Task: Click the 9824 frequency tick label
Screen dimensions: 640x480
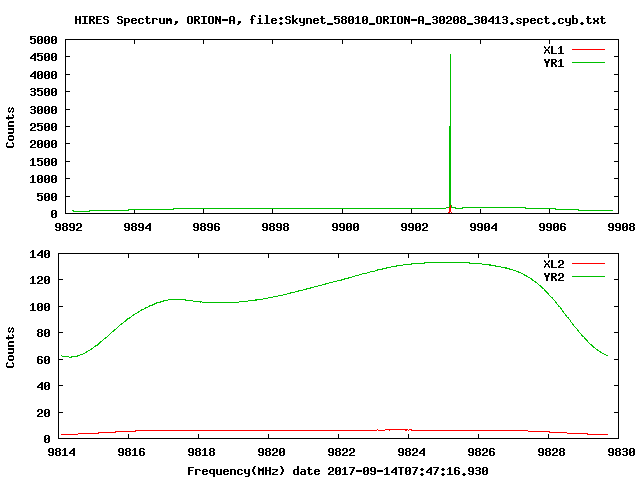Action: pyautogui.click(x=411, y=452)
